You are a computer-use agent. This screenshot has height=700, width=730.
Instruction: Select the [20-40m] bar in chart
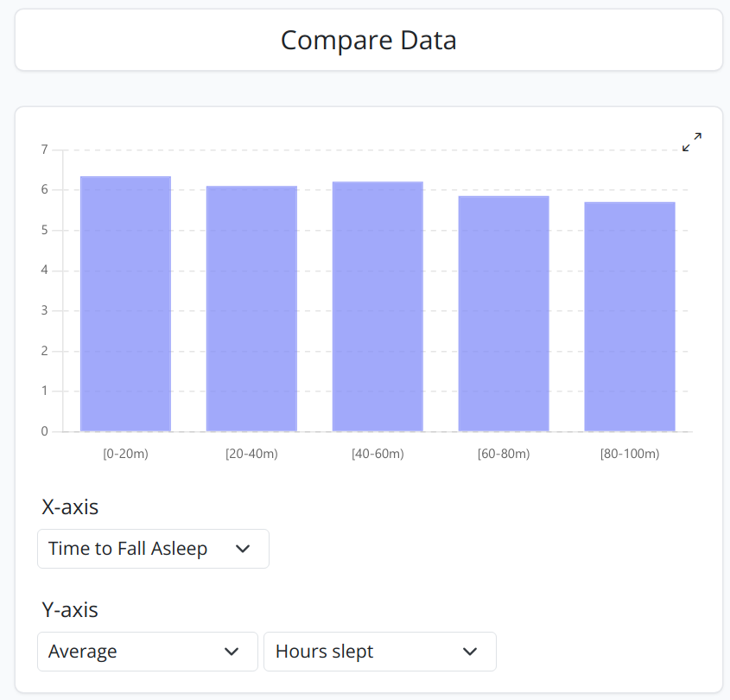[251, 309]
